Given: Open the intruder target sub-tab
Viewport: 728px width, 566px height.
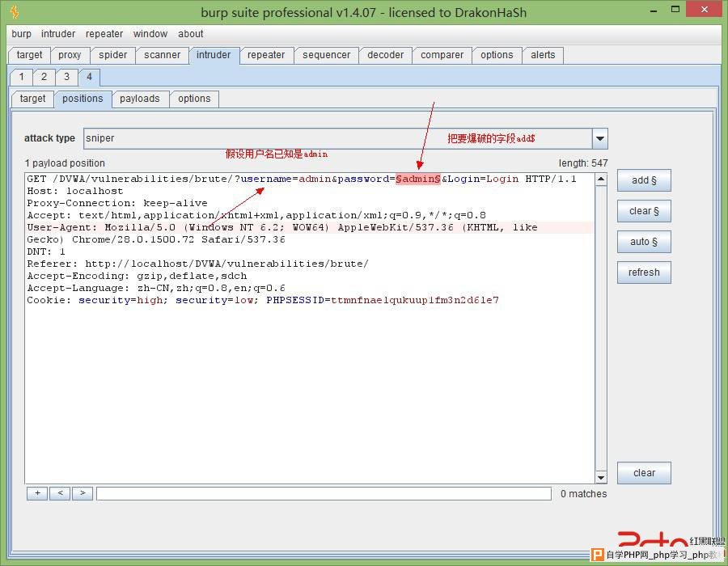Looking at the screenshot, I should [x=32, y=99].
